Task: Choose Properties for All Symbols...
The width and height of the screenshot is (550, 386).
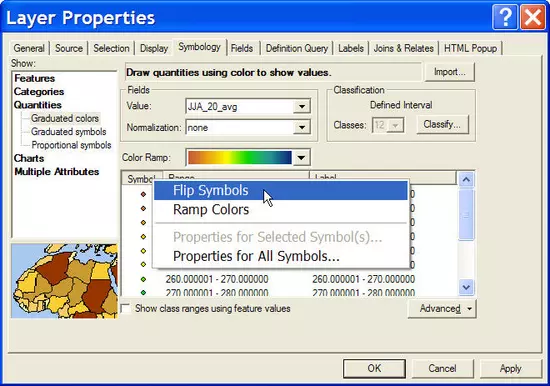Action: (281, 257)
